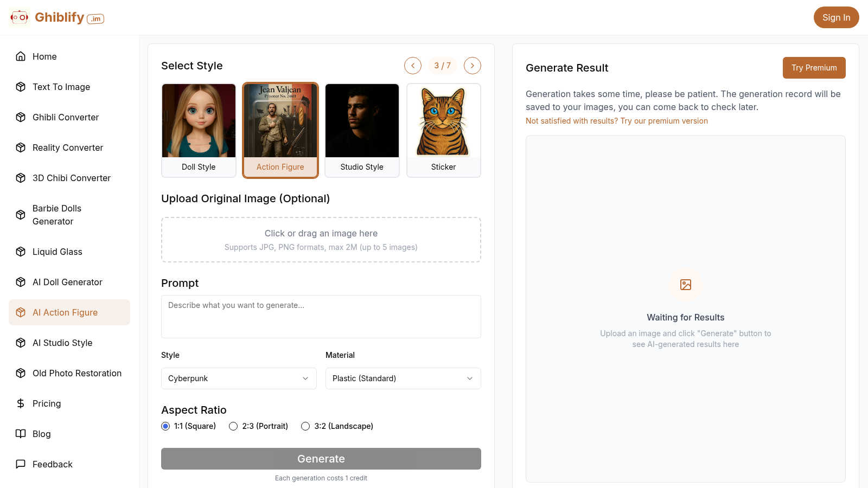This screenshot has width=868, height=488.
Task: Click the cube icon beside 3D Chibi Converter
Action: (x=21, y=178)
